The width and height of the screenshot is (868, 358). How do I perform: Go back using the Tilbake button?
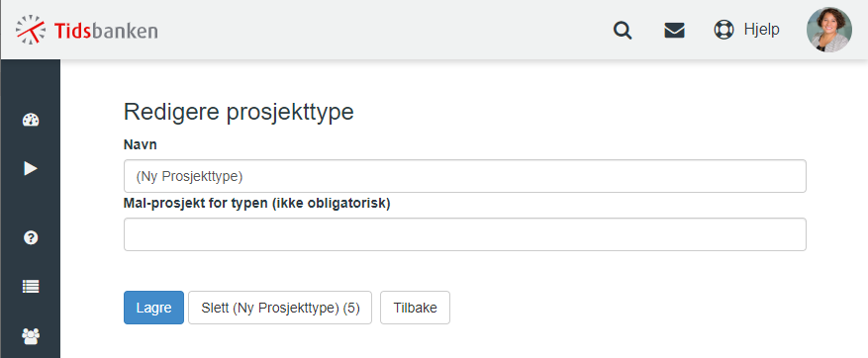[415, 308]
